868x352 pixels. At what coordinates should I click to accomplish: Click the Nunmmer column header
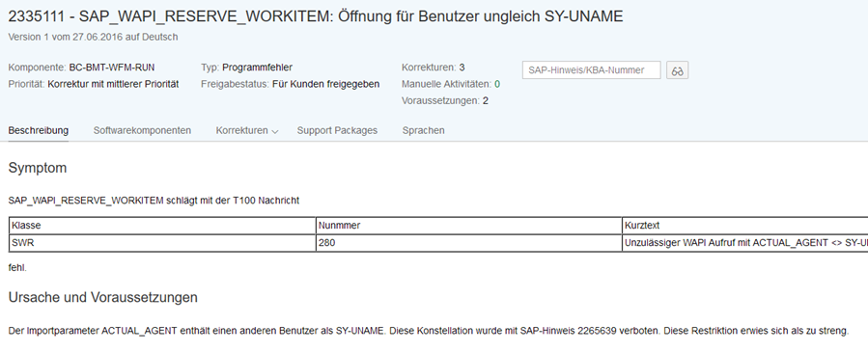tap(469, 226)
